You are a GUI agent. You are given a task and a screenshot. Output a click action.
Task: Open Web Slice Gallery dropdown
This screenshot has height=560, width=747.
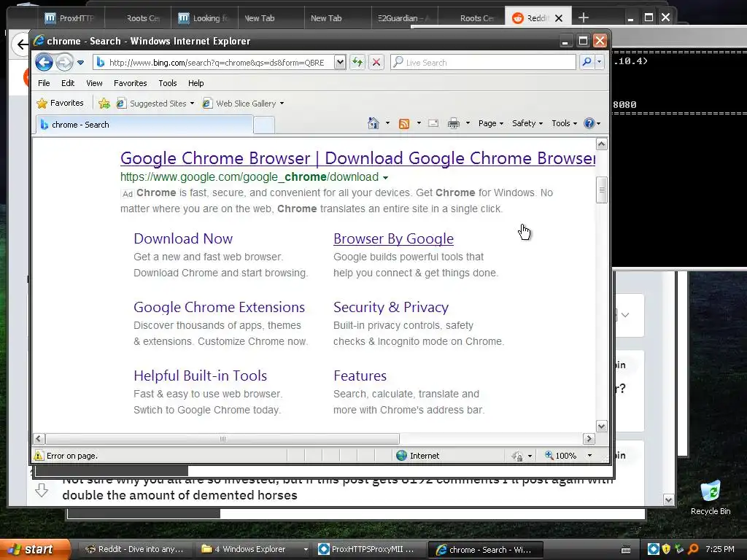tap(243, 104)
